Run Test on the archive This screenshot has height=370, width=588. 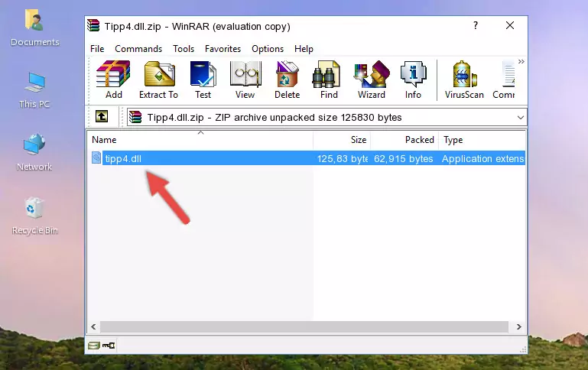203,80
